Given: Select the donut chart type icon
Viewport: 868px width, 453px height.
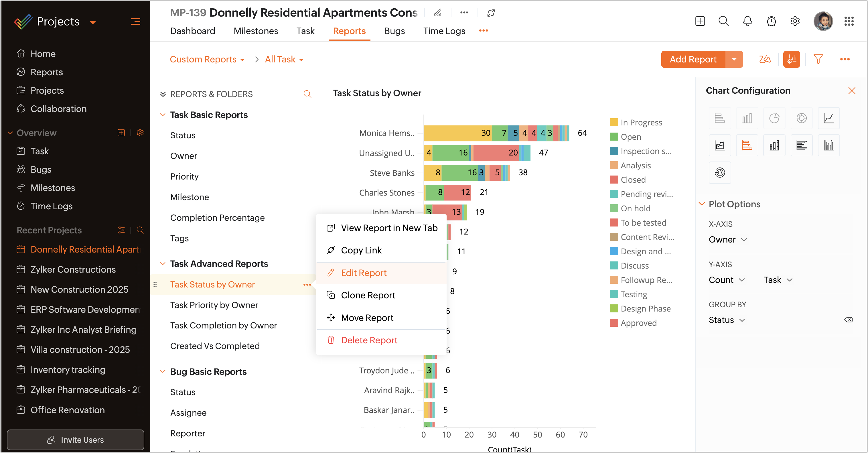Looking at the screenshot, I should coord(801,118).
